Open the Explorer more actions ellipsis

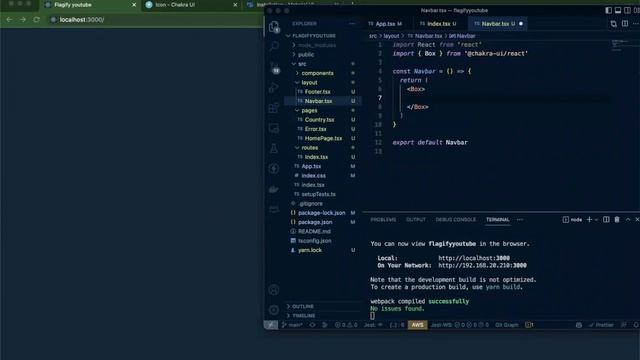coord(352,24)
